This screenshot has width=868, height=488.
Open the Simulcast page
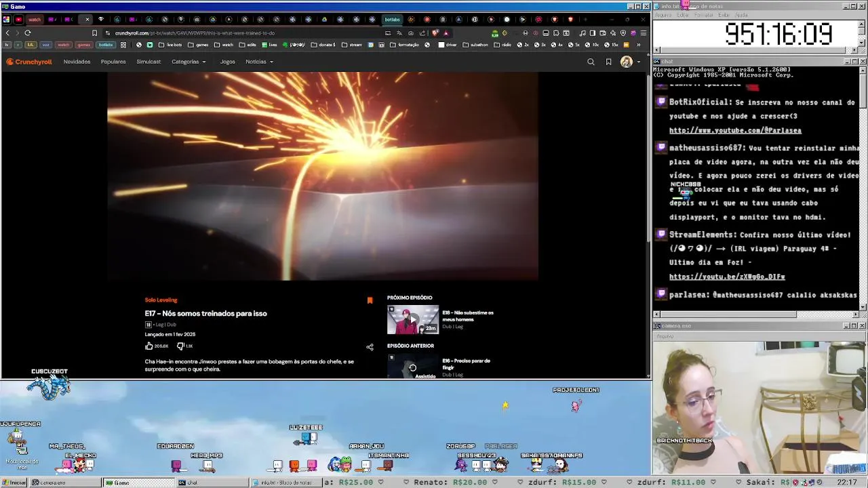pyautogui.click(x=149, y=62)
